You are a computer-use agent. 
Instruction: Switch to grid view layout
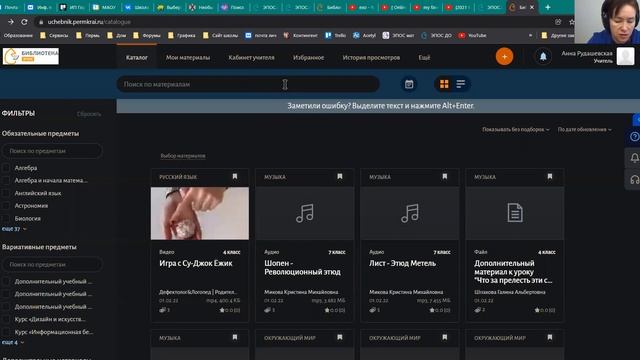[x=444, y=84]
